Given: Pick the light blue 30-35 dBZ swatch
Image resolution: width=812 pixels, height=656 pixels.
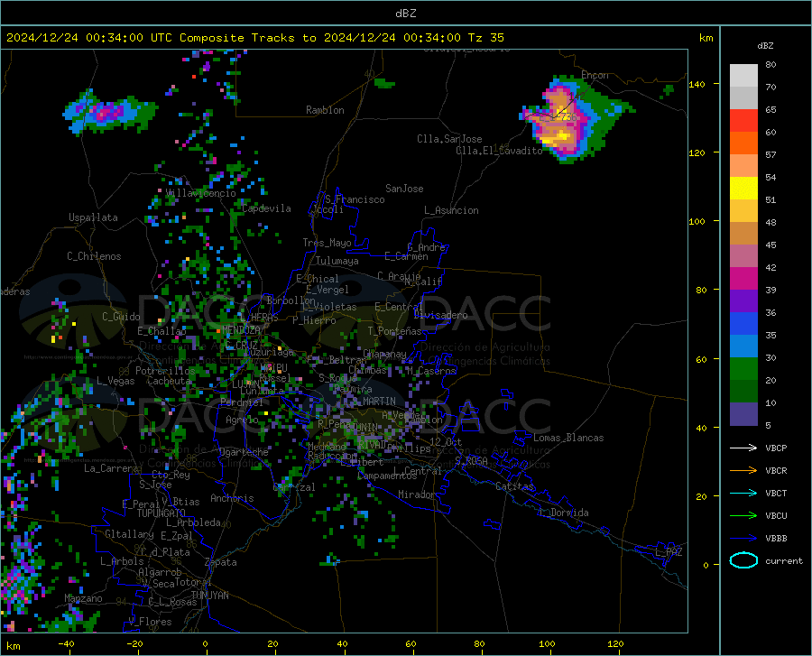Looking at the screenshot, I should 743,346.
